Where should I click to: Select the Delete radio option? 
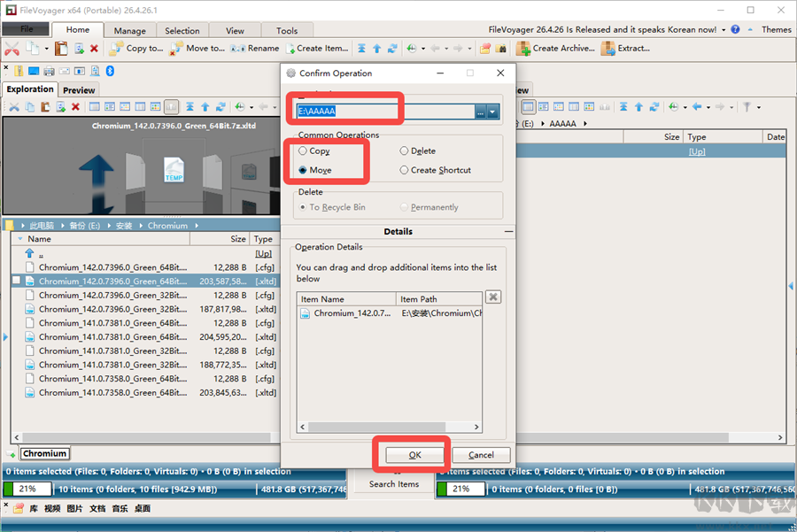(417, 150)
